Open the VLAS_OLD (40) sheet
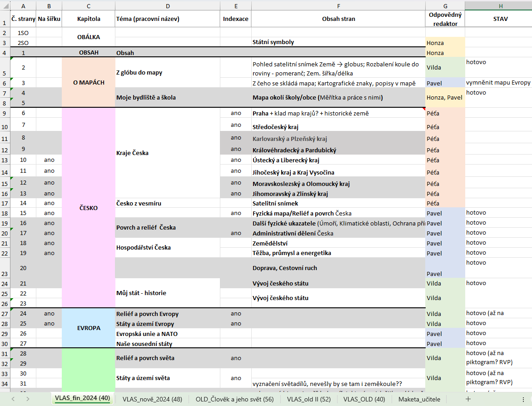The width and height of the screenshot is (532, 406). click(x=364, y=399)
